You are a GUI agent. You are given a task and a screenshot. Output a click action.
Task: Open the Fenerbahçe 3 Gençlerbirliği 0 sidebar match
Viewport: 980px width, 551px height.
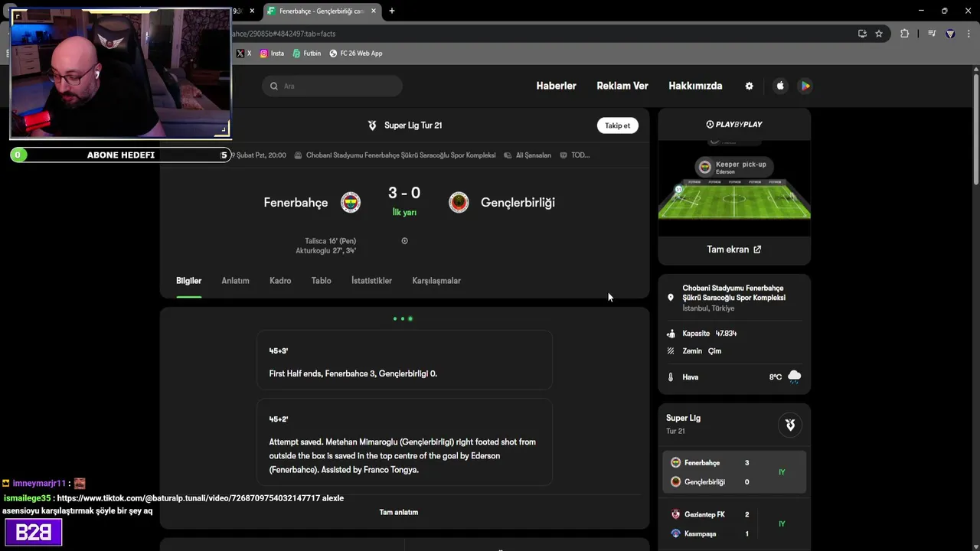[x=733, y=472]
